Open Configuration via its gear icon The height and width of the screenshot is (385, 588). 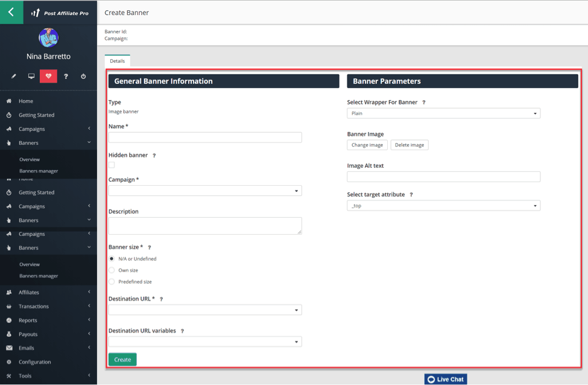pyautogui.click(x=8, y=361)
